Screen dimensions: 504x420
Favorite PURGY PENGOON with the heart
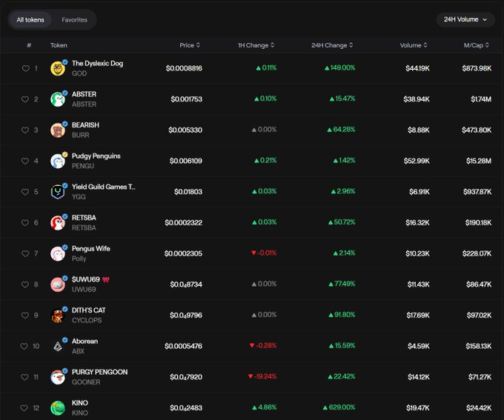point(24,377)
